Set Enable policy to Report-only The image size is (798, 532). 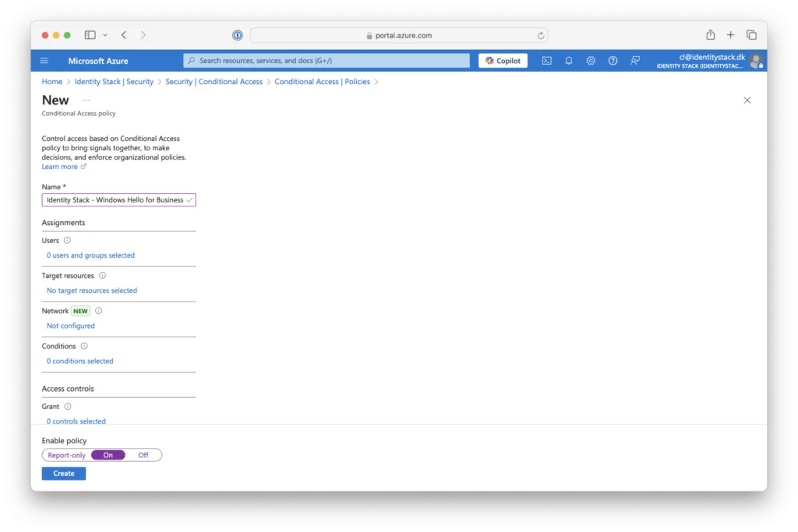pos(67,455)
